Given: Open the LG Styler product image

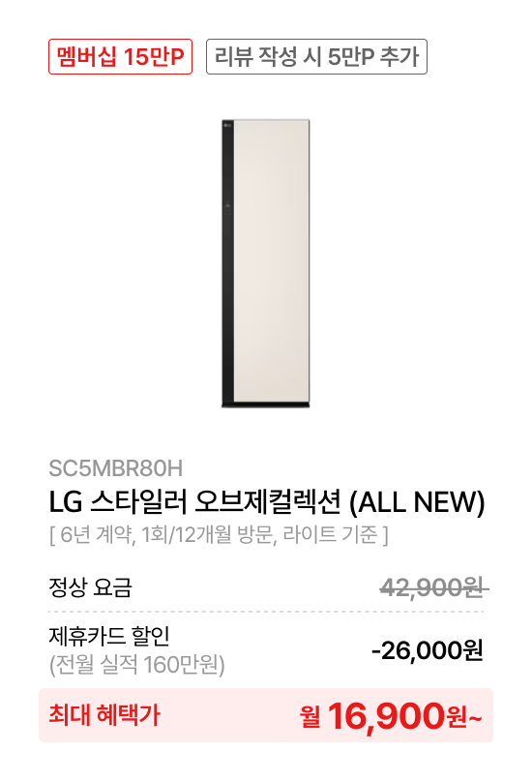Looking at the screenshot, I should tap(266, 263).
